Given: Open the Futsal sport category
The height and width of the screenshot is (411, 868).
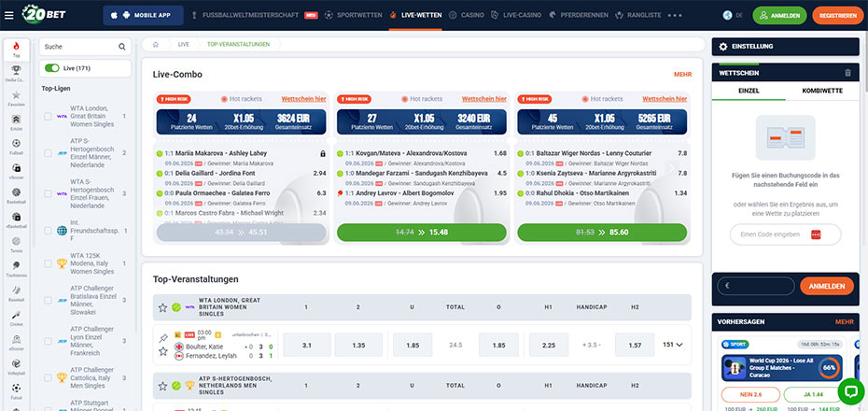Looking at the screenshot, I should (x=17, y=390).
